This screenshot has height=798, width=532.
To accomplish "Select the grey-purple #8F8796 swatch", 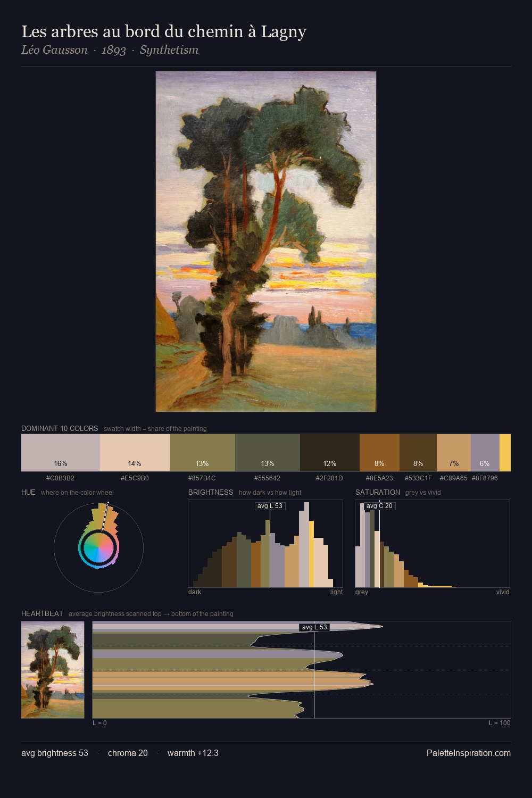I will (485, 453).
